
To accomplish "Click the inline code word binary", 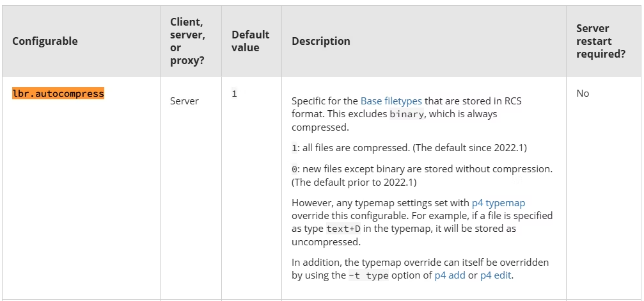I will 407,115.
